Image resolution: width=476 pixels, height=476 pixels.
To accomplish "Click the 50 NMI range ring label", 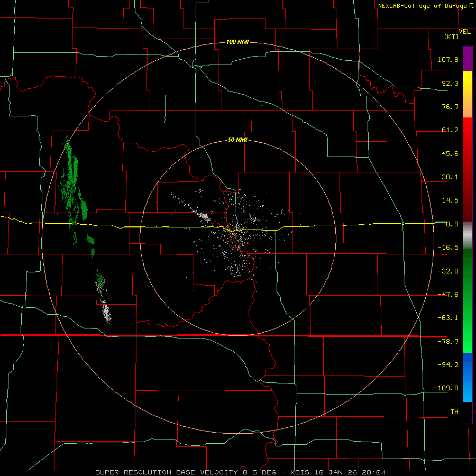I will (237, 140).
